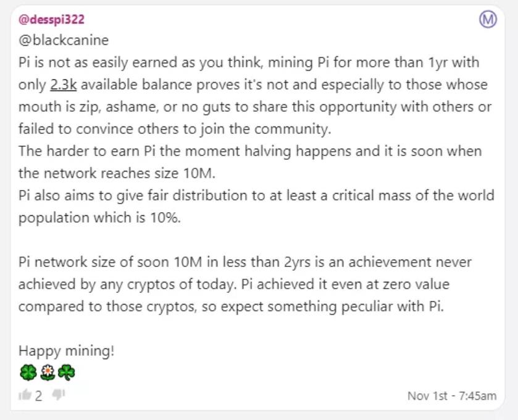Screen dimensions: 518x420
Task: Click the first four-leaf clover emoji
Action: pos(28,373)
